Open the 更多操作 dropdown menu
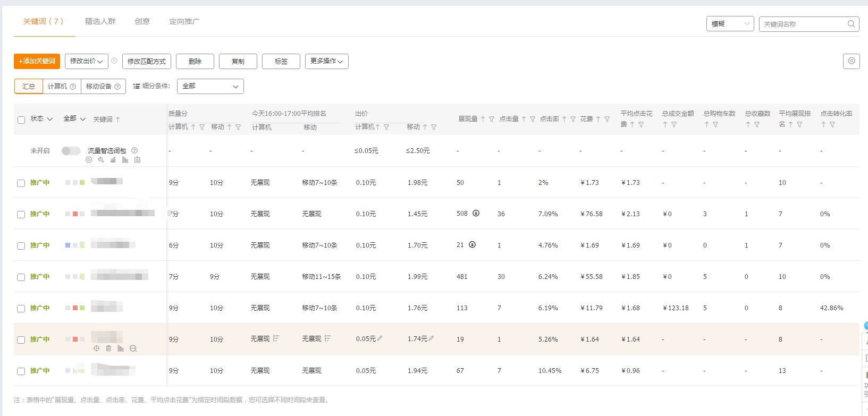 click(x=326, y=61)
